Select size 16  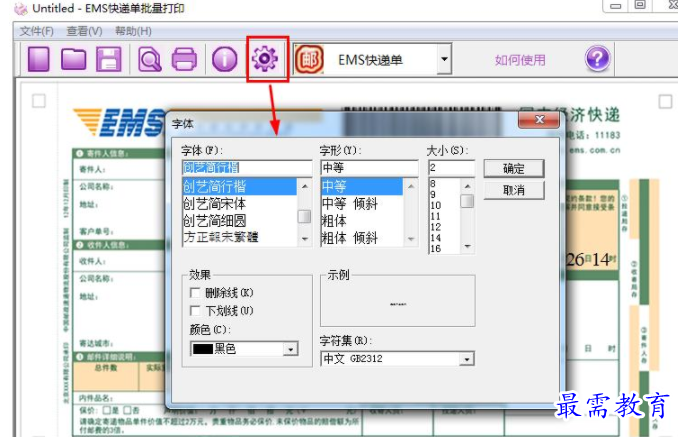point(435,249)
